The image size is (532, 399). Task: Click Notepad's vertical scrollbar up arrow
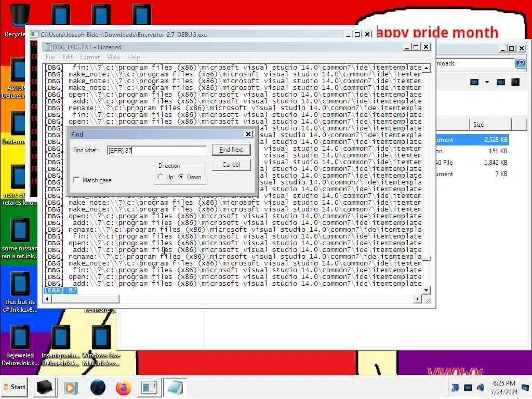coord(427,68)
